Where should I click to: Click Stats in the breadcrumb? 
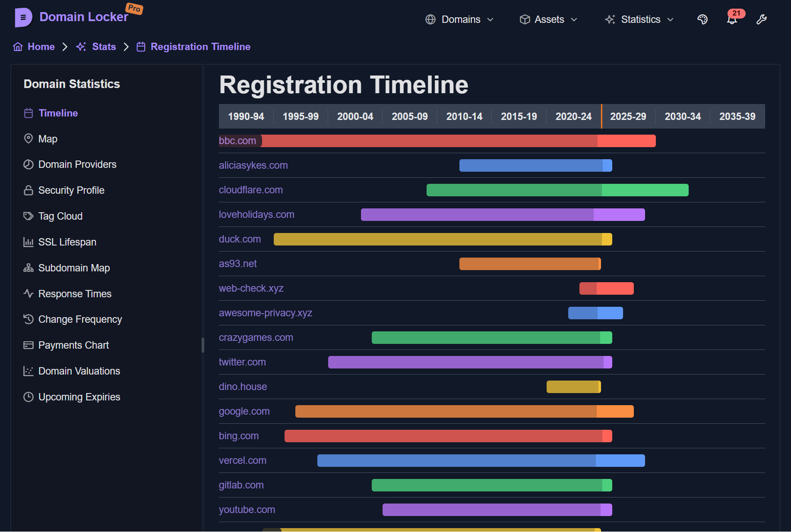tap(104, 47)
